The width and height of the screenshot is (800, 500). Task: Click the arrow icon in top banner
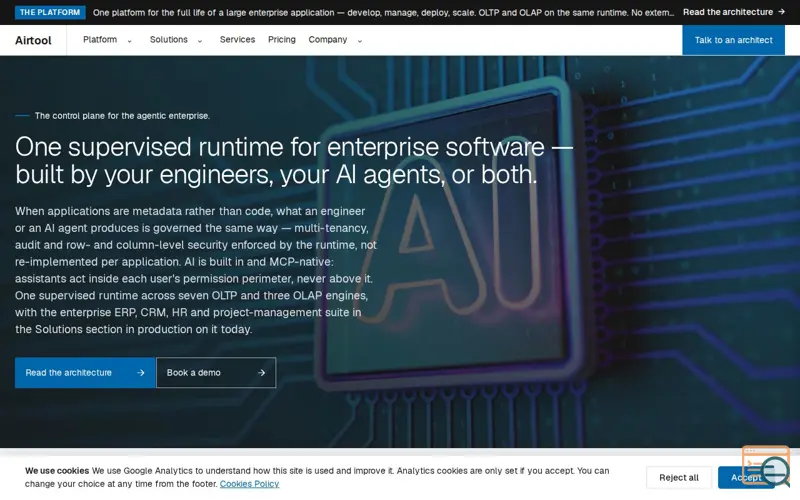[781, 12]
